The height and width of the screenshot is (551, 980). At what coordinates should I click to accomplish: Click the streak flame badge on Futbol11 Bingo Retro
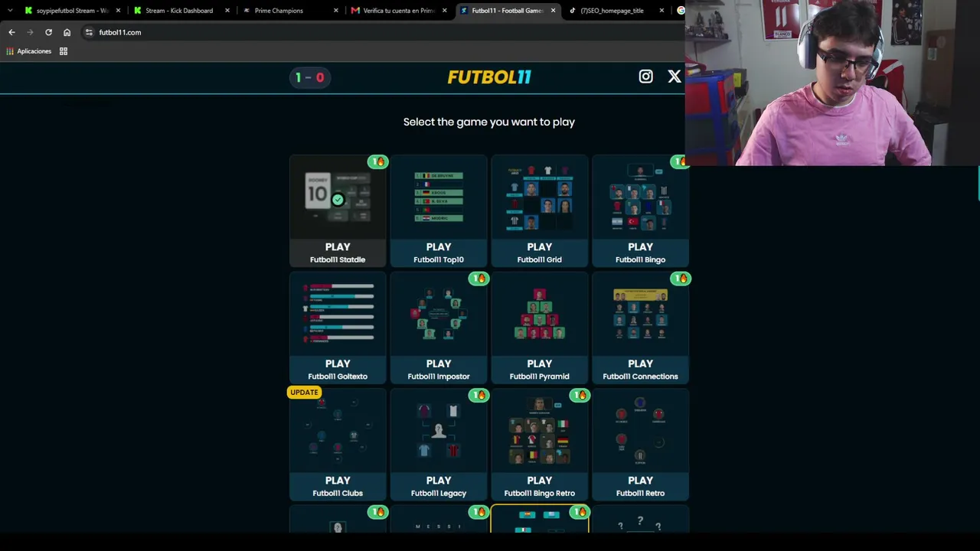(x=580, y=395)
